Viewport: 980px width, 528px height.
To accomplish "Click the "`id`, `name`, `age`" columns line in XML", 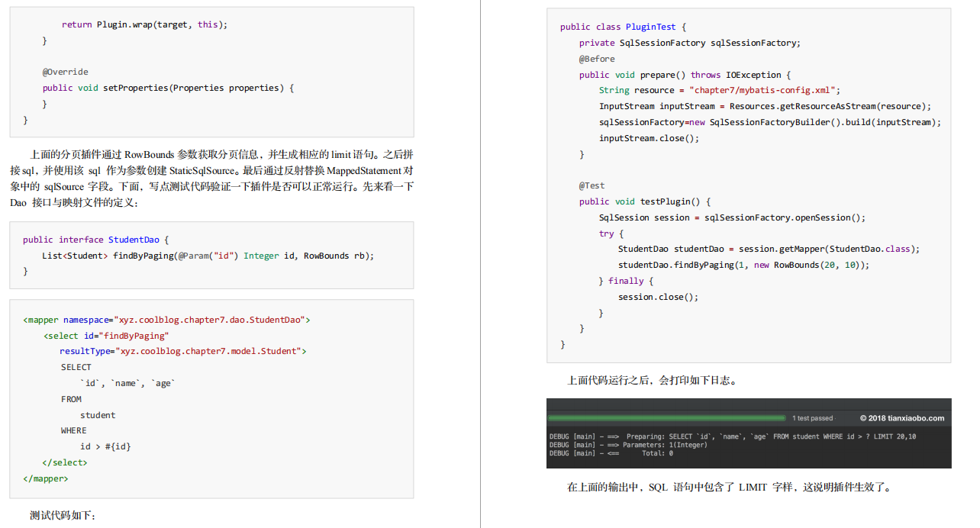I will [x=127, y=383].
